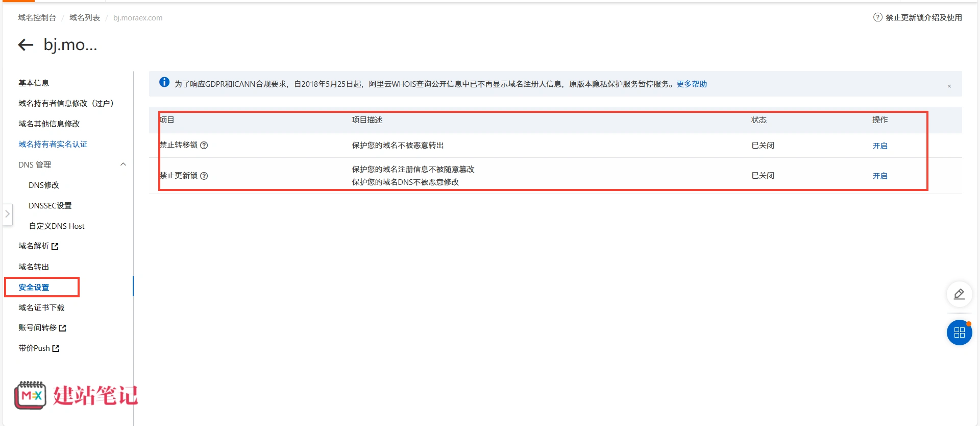
Task: Click the 状态 column header
Action: coord(759,120)
